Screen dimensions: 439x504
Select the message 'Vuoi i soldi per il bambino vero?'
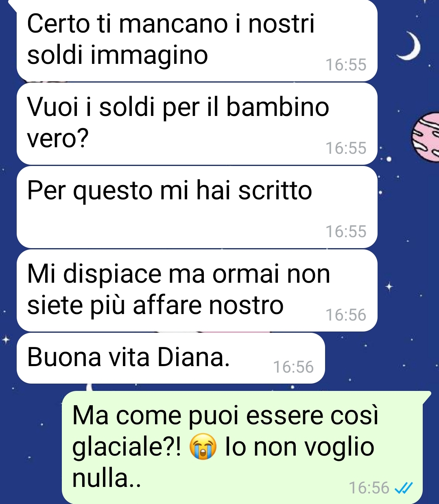click(197, 124)
